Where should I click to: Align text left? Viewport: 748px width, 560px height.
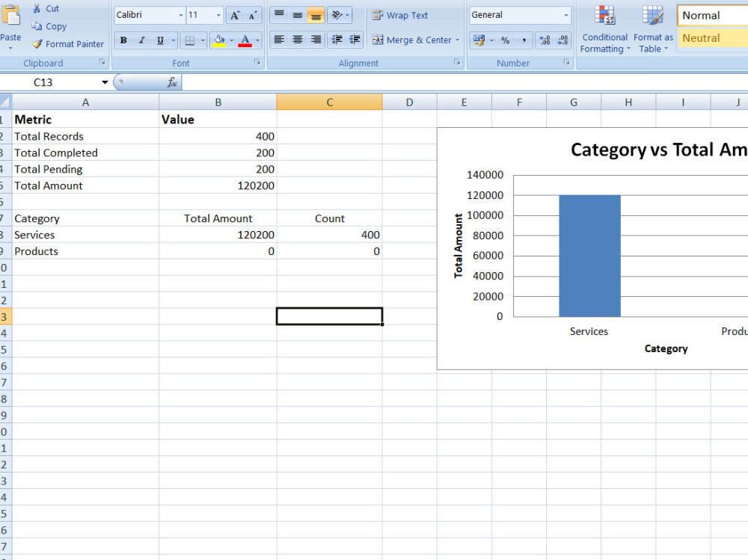pos(279,40)
